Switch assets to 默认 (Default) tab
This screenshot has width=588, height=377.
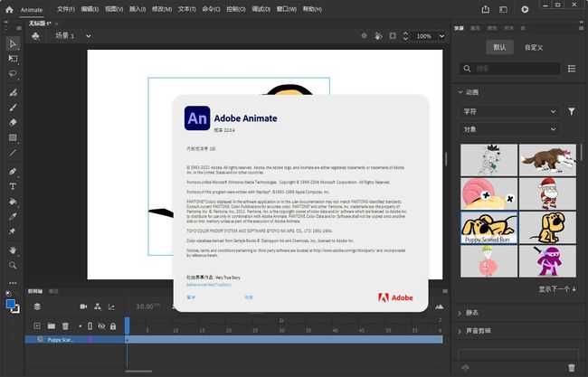pyautogui.click(x=499, y=47)
